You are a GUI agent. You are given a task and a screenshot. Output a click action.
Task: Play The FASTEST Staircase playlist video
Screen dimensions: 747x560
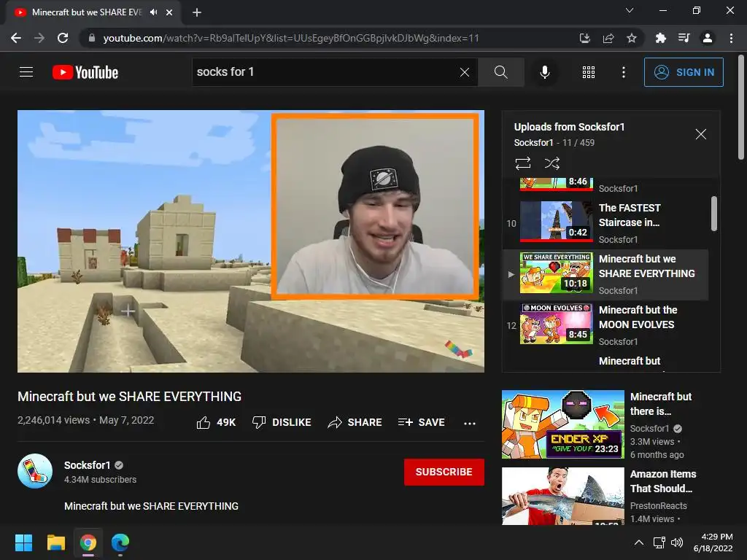click(605, 222)
